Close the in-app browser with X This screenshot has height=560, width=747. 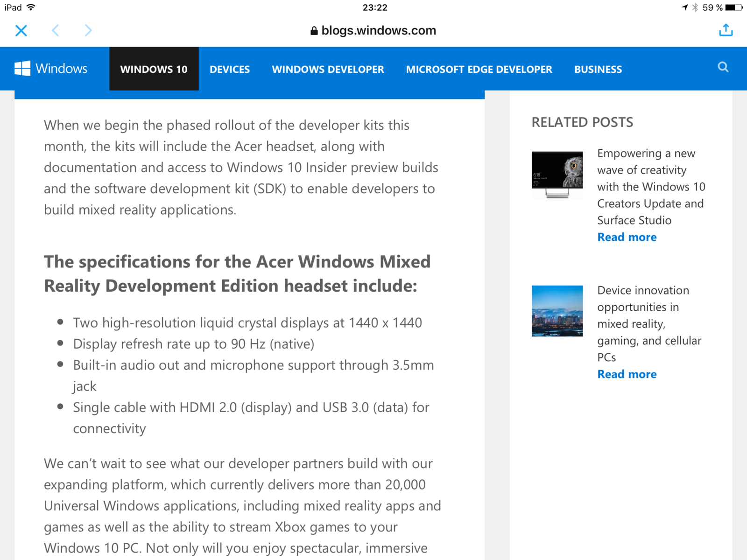pyautogui.click(x=21, y=31)
